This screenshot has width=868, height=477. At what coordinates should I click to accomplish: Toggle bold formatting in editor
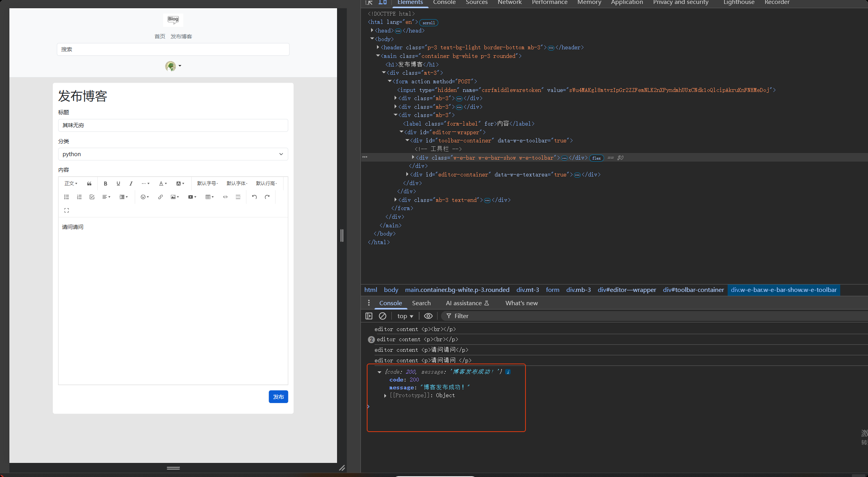[105, 184]
